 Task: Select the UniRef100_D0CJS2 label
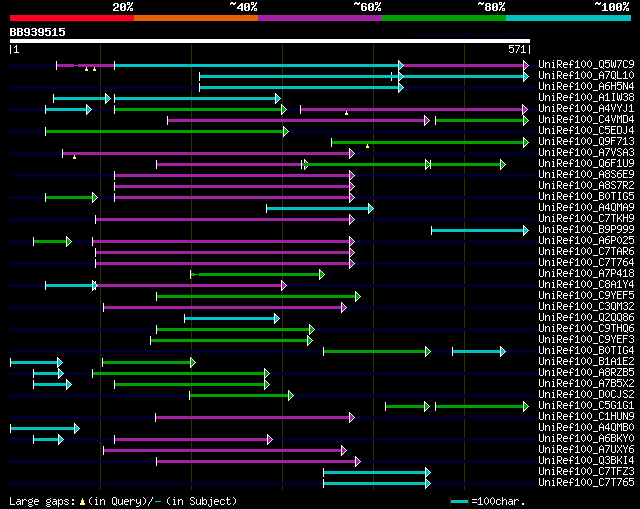click(586, 395)
